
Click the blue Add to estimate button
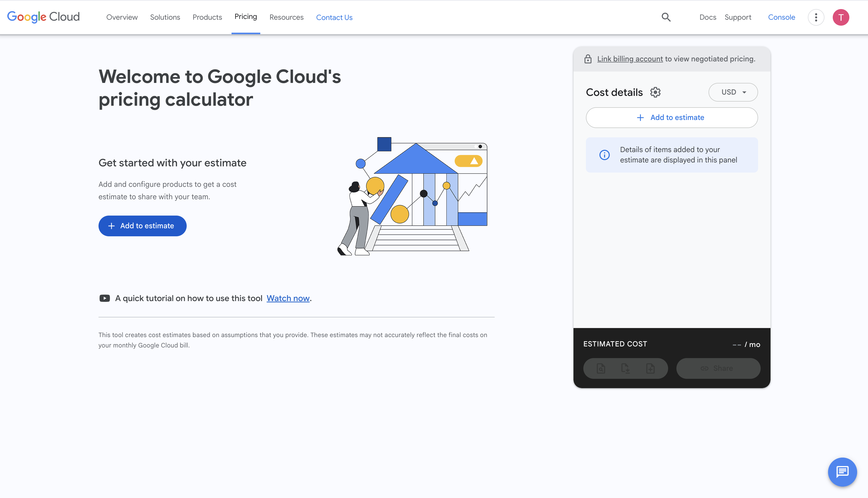pos(142,226)
